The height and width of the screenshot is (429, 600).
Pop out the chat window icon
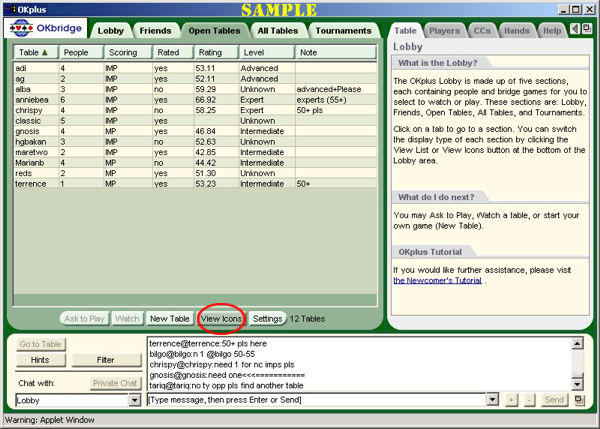coord(579,400)
